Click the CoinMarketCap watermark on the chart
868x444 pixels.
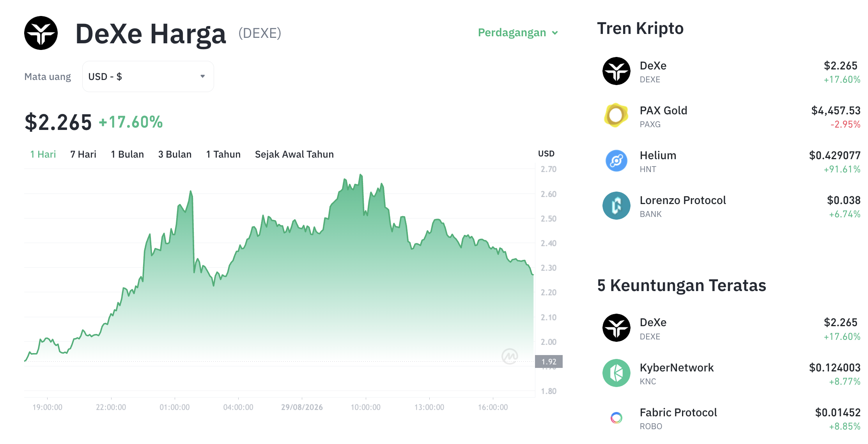510,356
